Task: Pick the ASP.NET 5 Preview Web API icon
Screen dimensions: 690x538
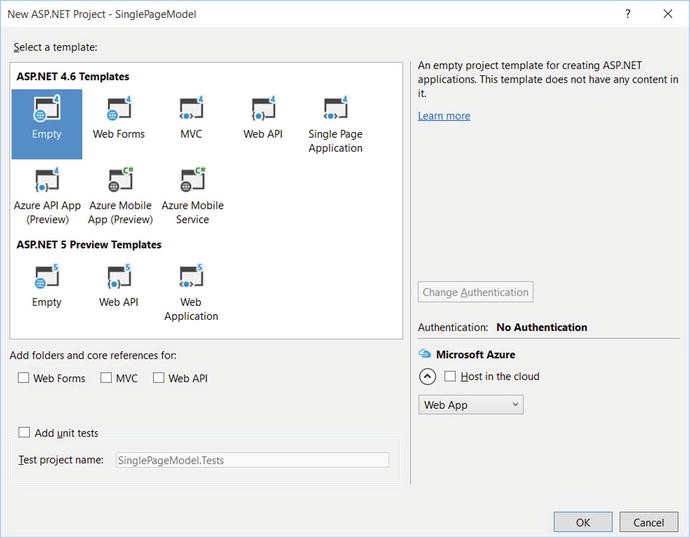Action: [119, 277]
